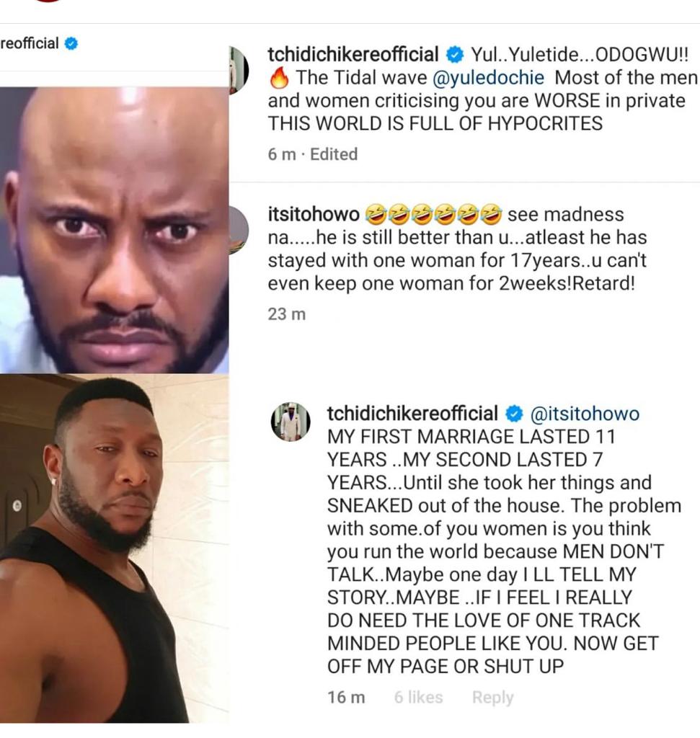This screenshot has width=700, height=738.
Task: Click the 6 m · Edited timestamp
Action: point(313,154)
